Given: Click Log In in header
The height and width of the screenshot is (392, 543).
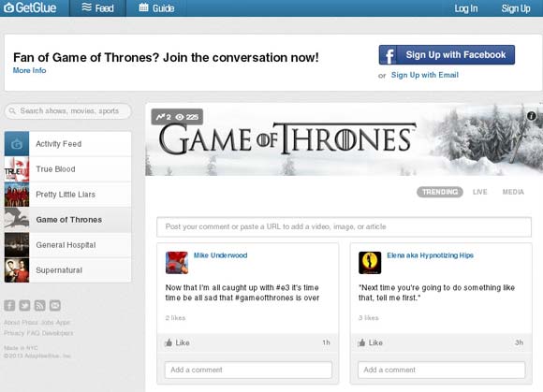Looking at the screenshot, I should pos(466,8).
